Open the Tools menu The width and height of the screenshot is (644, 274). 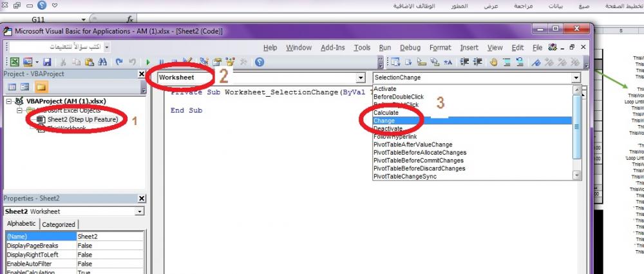point(362,48)
